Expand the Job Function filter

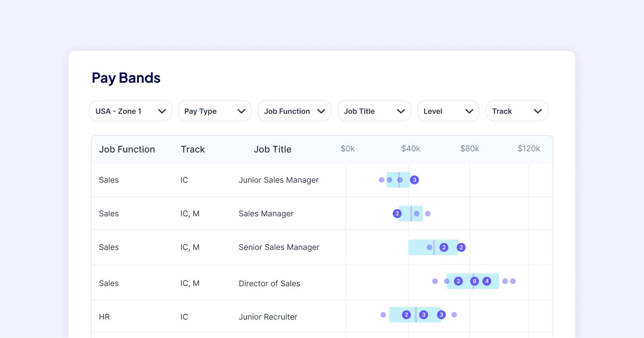pyautogui.click(x=294, y=111)
